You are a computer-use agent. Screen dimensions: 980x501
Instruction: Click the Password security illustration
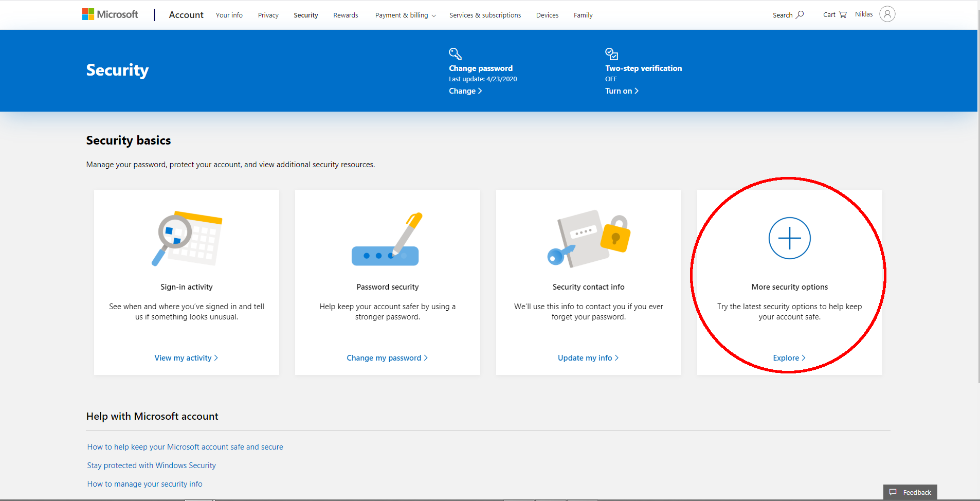(x=387, y=239)
